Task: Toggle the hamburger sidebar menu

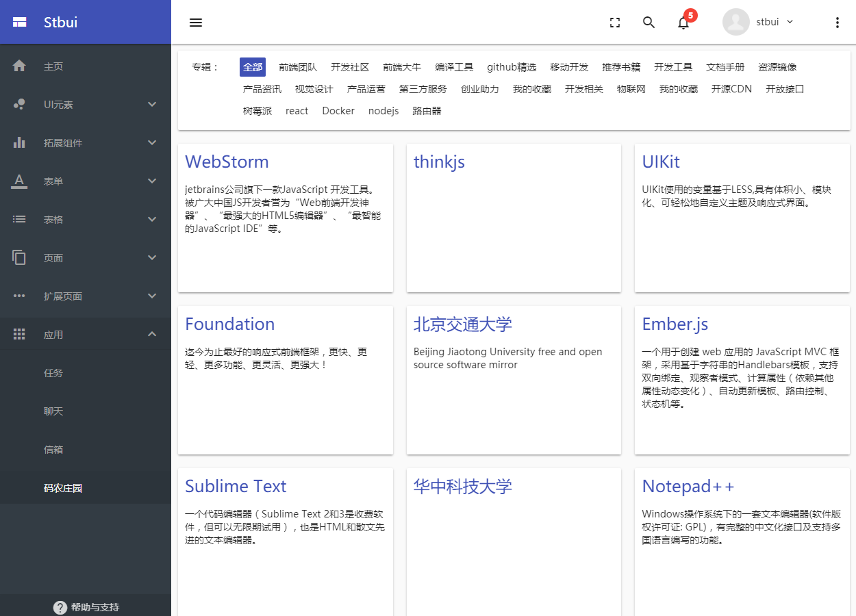Action: [196, 23]
